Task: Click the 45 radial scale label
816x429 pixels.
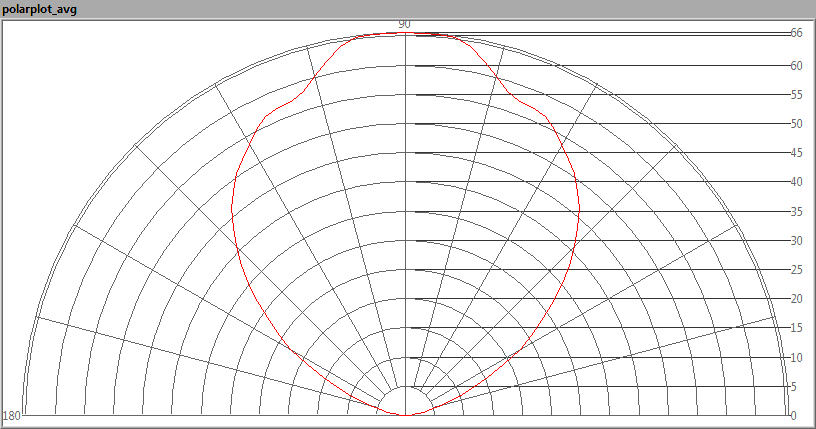Action: click(796, 153)
